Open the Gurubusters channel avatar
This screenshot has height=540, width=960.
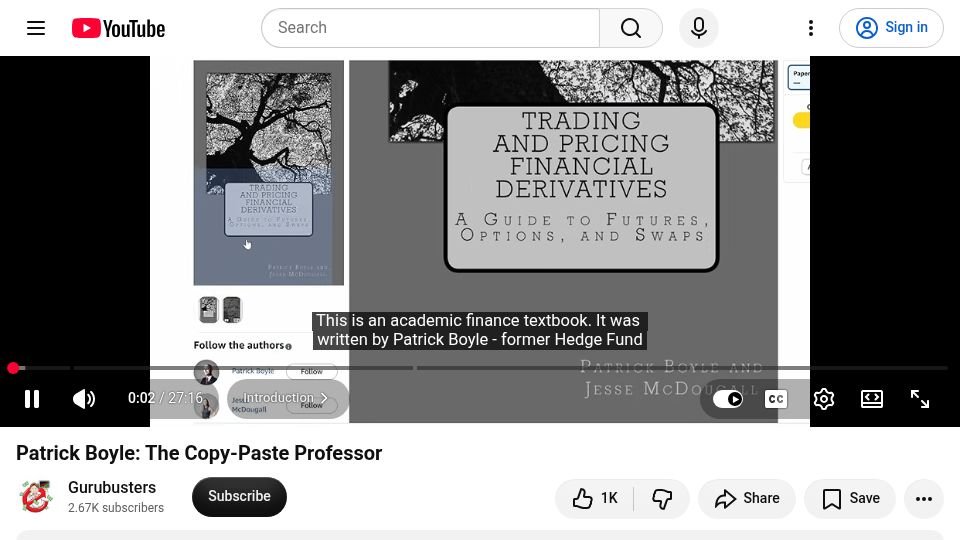(36, 497)
